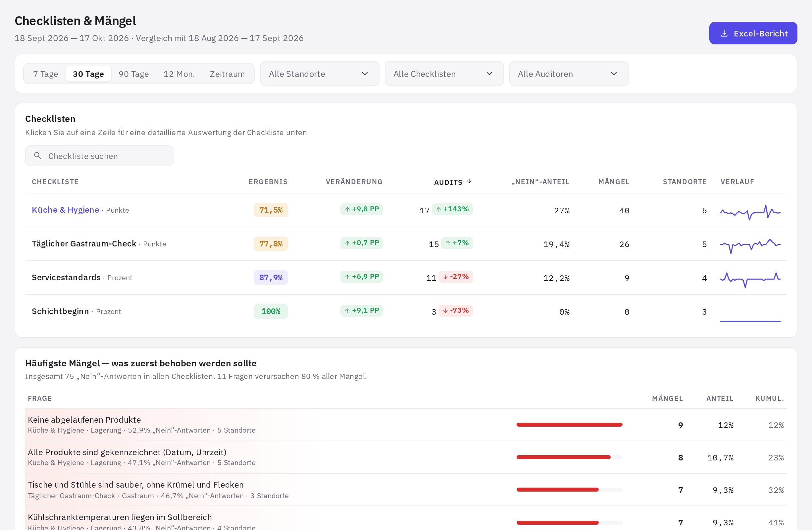Click the +143% audits change badge
Viewport: 812px width, 530px height.
click(452, 209)
